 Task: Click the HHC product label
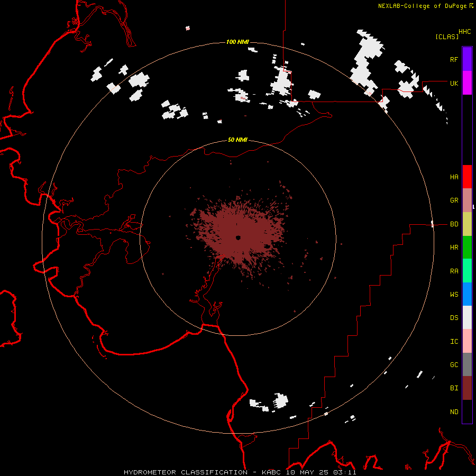click(464, 32)
